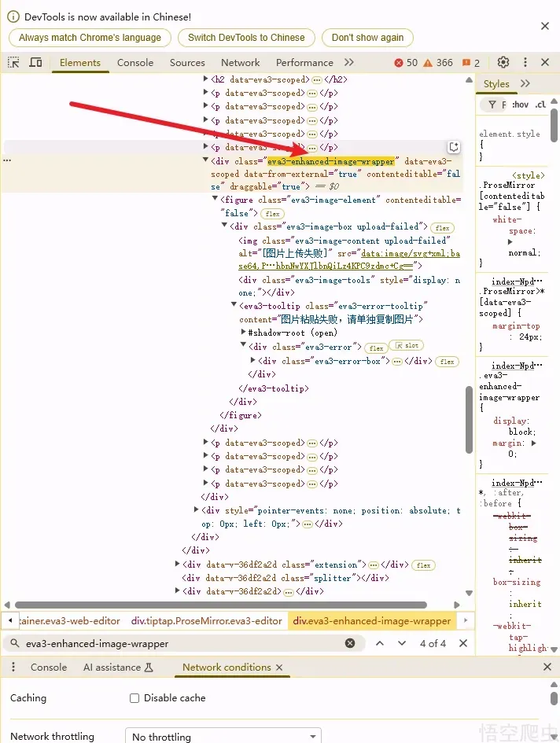Clear the search field text
The image size is (560, 743).
(350, 643)
